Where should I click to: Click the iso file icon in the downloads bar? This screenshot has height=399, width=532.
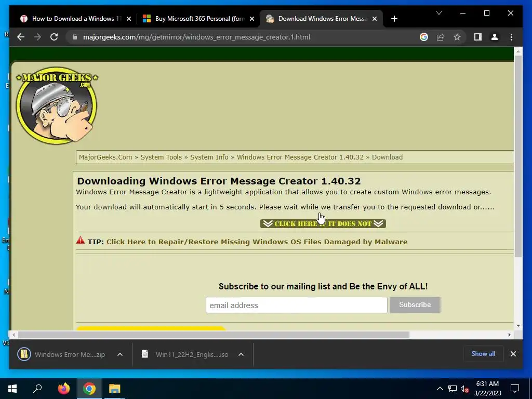145,354
